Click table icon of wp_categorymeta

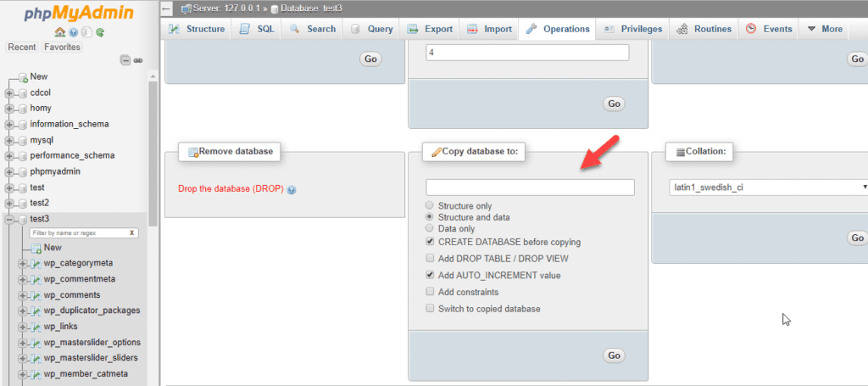pyautogui.click(x=36, y=264)
